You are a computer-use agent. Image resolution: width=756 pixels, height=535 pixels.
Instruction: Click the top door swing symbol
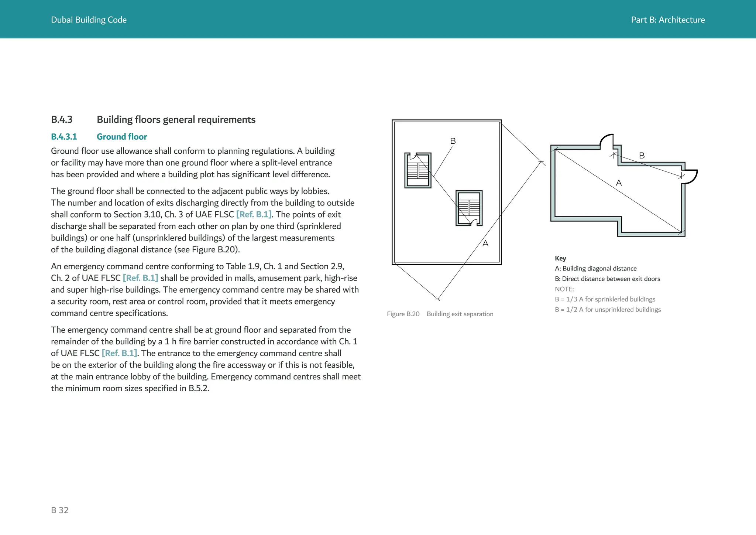606,141
